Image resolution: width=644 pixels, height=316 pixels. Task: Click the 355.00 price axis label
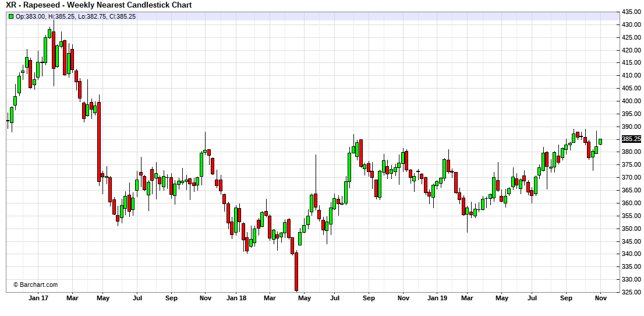click(632, 216)
